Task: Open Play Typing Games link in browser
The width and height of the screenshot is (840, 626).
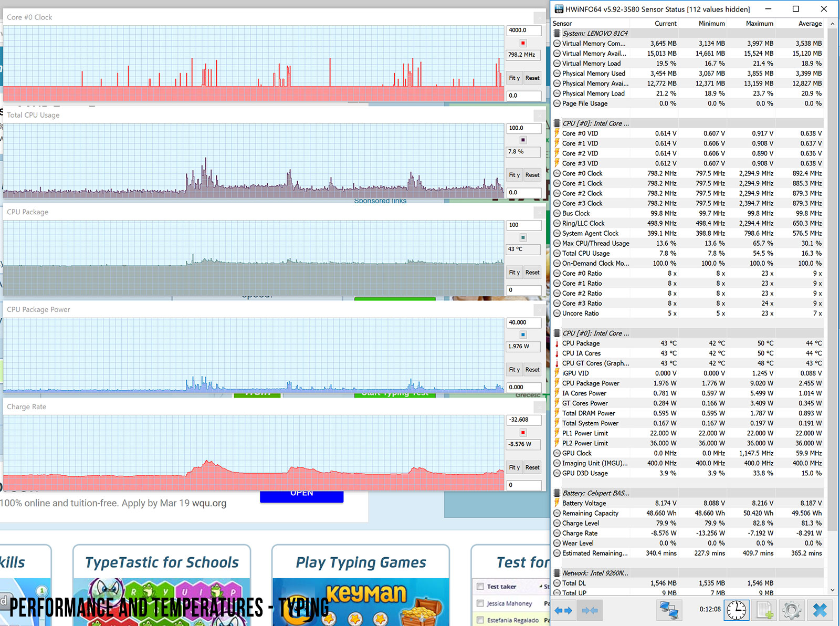Action: (x=361, y=562)
